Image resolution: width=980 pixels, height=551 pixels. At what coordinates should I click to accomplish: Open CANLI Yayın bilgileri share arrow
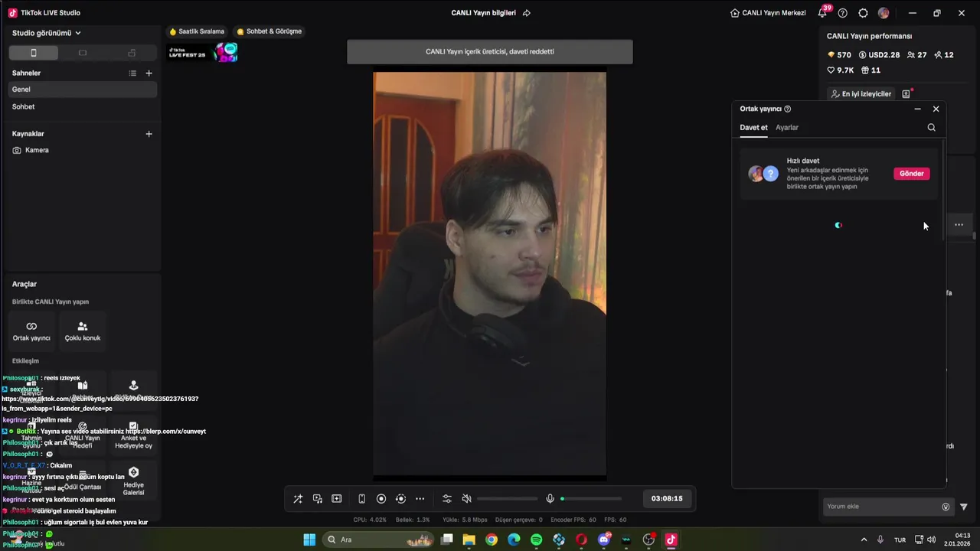pos(526,13)
